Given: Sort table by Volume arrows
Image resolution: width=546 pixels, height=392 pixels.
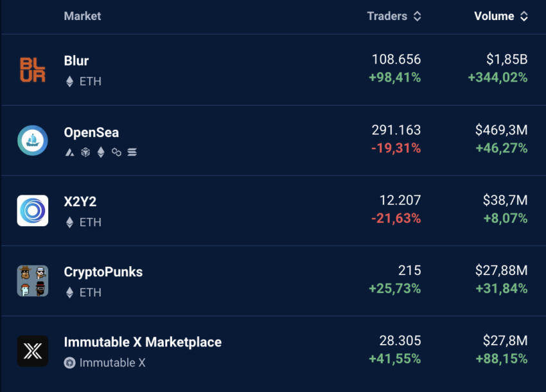Looking at the screenshot, I should click(524, 16).
